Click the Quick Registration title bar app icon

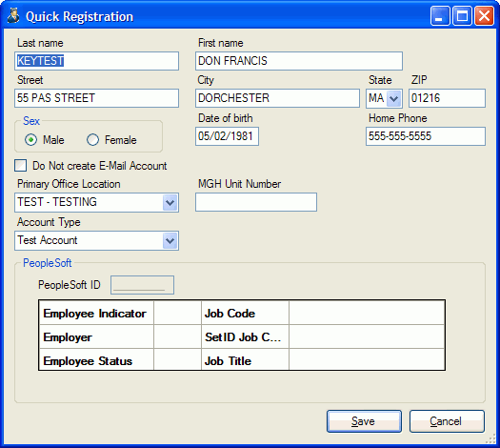(x=13, y=16)
